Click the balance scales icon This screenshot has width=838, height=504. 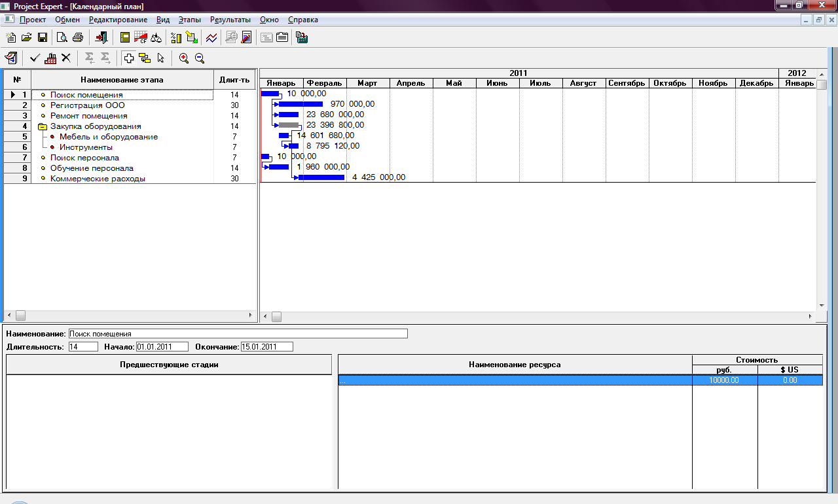(x=156, y=37)
